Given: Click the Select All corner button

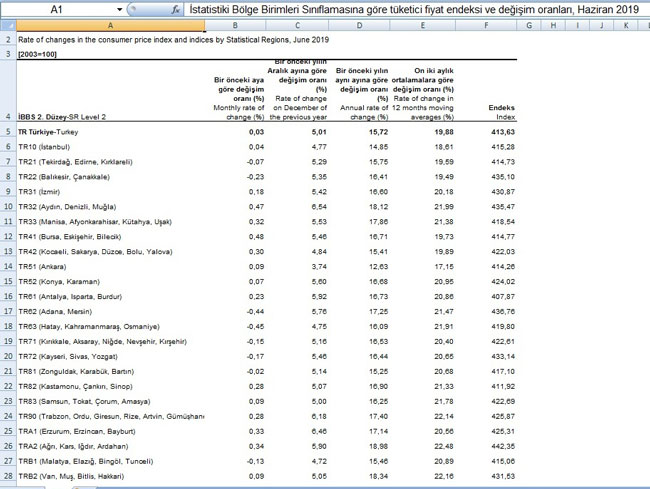Looking at the screenshot, I should point(8,25).
